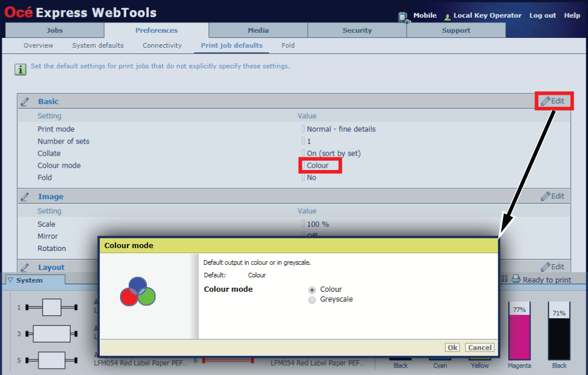The width and height of the screenshot is (588, 375).
Task: Click the Local Key Operator user icon
Action: click(x=447, y=17)
